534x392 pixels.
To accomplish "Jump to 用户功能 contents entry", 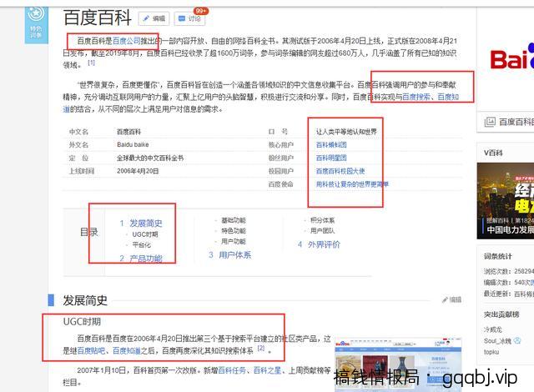I will point(234,242).
